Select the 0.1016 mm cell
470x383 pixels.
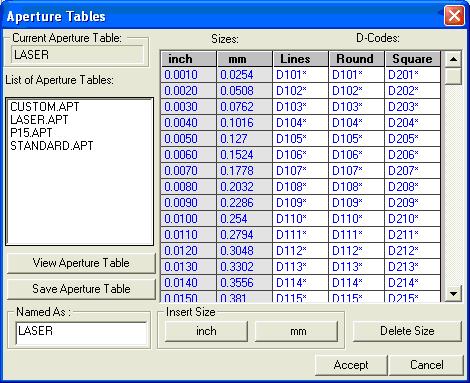click(245, 123)
